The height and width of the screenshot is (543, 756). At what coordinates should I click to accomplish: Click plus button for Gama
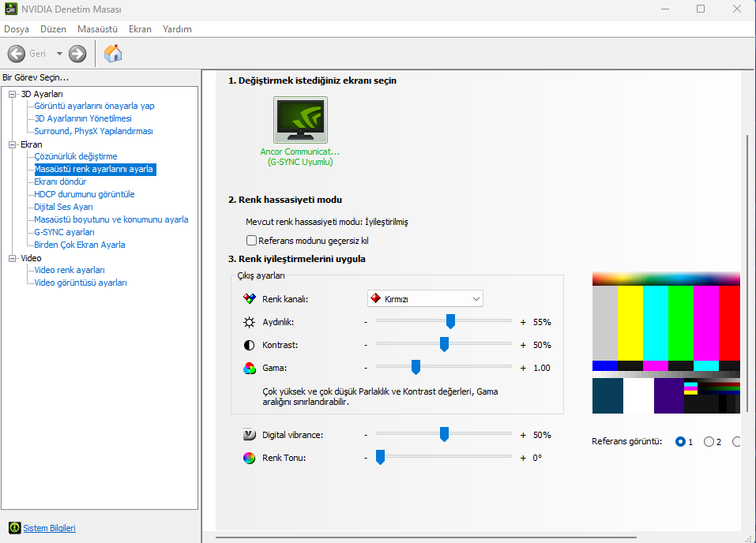523,368
